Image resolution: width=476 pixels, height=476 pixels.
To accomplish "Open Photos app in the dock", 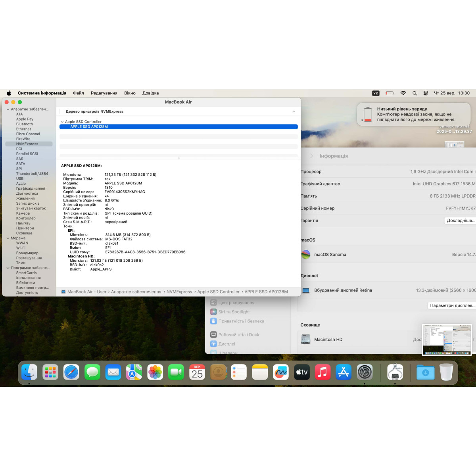I will click(x=155, y=372).
